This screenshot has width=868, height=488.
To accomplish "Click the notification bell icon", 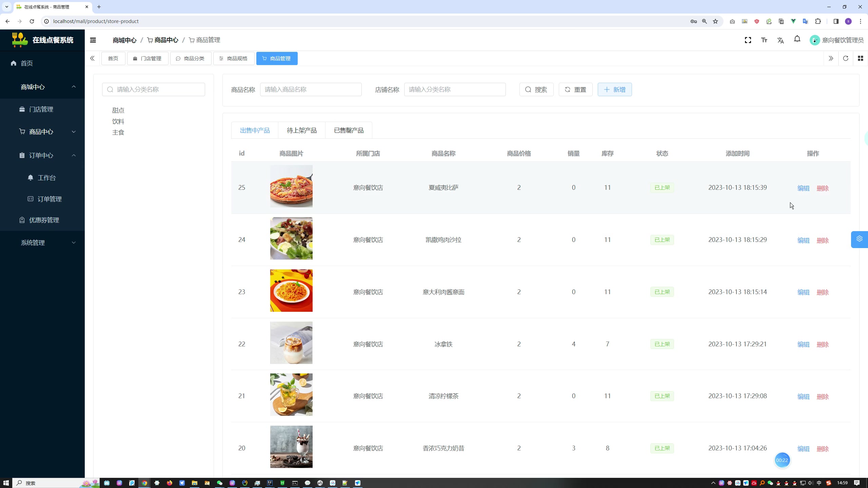I will (x=797, y=39).
